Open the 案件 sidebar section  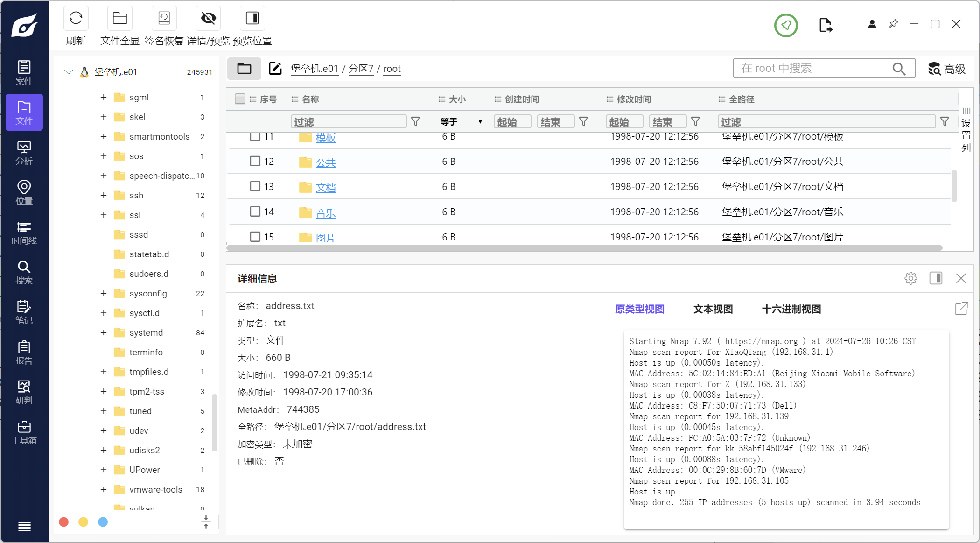[24, 72]
